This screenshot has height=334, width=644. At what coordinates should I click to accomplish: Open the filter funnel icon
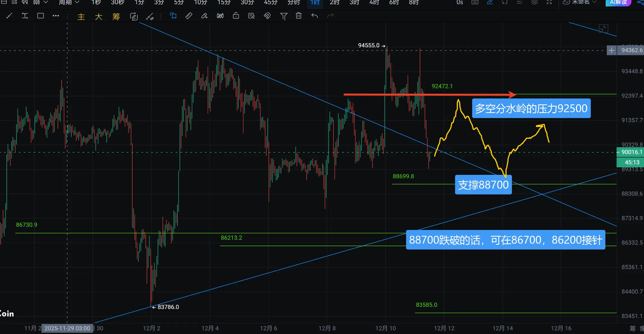[284, 16]
